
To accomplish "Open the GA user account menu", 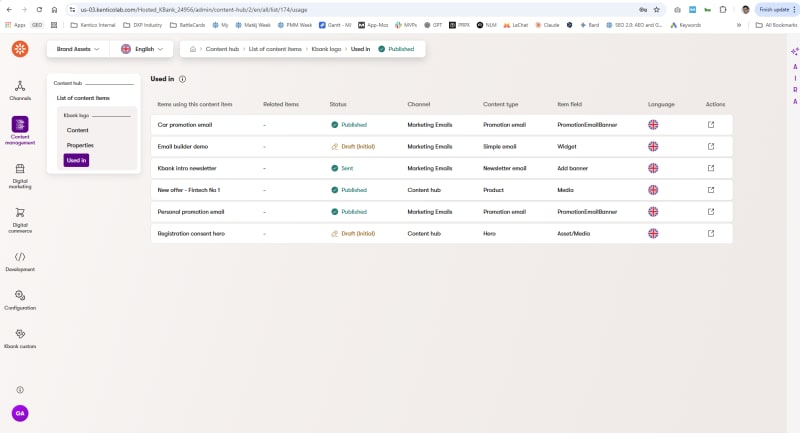I will [20, 412].
